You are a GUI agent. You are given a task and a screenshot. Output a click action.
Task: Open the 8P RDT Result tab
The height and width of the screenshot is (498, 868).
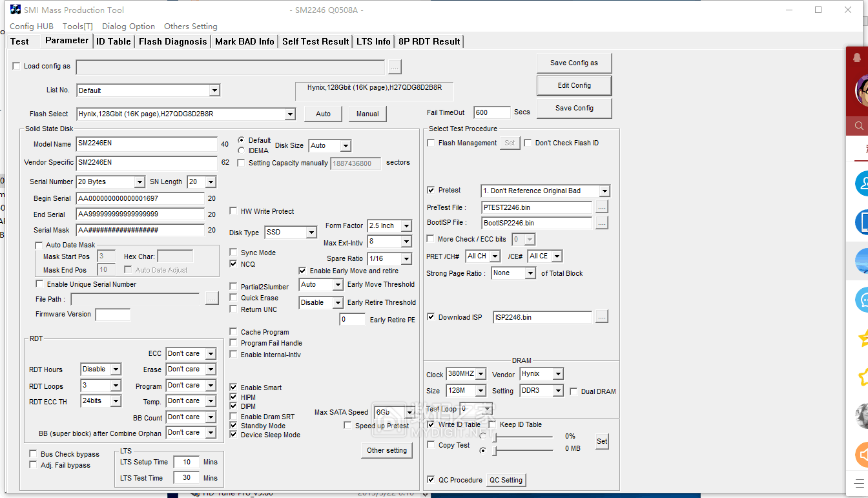pos(429,41)
